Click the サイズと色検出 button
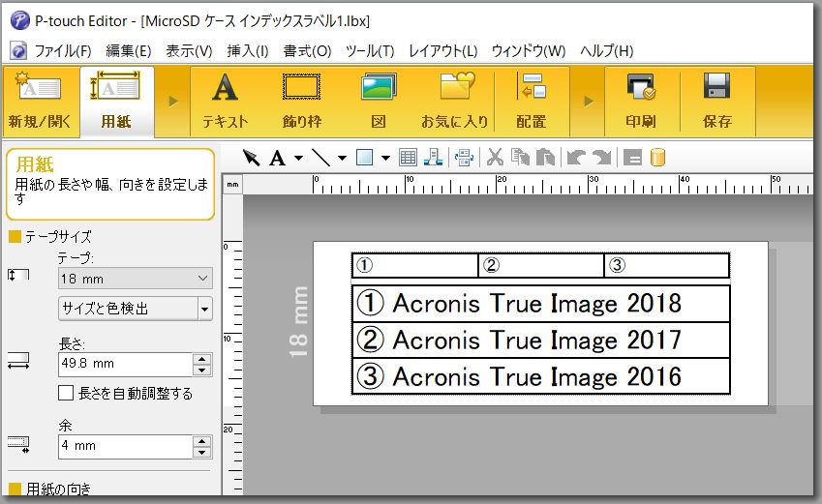This screenshot has width=822, height=504. click(128, 309)
